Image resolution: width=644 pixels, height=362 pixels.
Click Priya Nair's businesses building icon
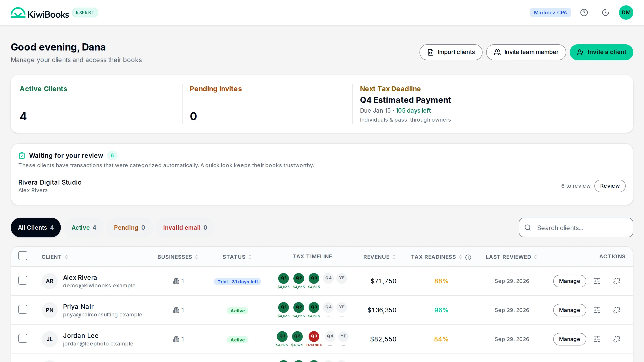tap(176, 310)
